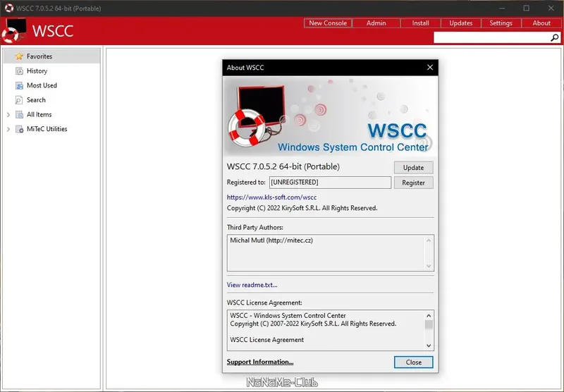Select the History label in the sidebar
Image resolution: width=564 pixels, height=392 pixels.
(37, 71)
